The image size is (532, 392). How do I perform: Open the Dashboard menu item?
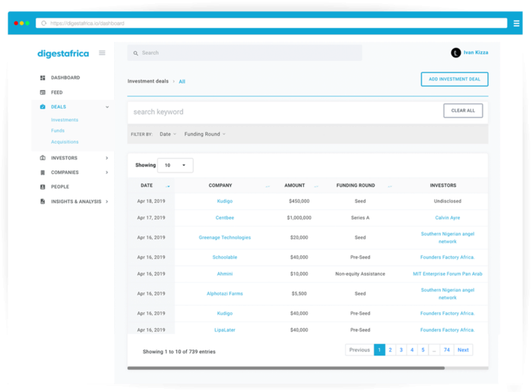tap(65, 77)
